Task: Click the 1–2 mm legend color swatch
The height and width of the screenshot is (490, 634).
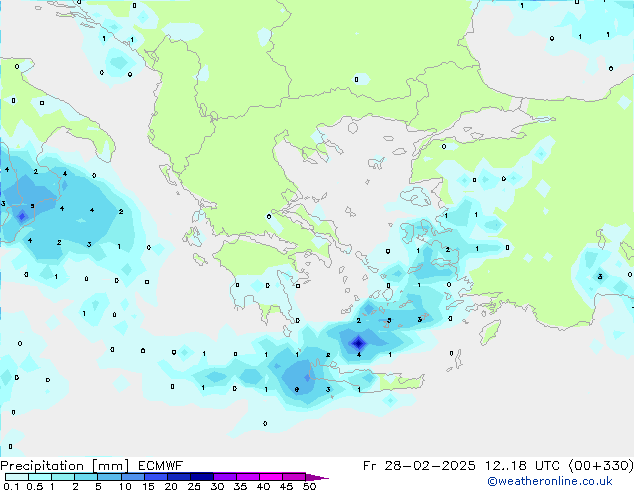Action: 63,477
